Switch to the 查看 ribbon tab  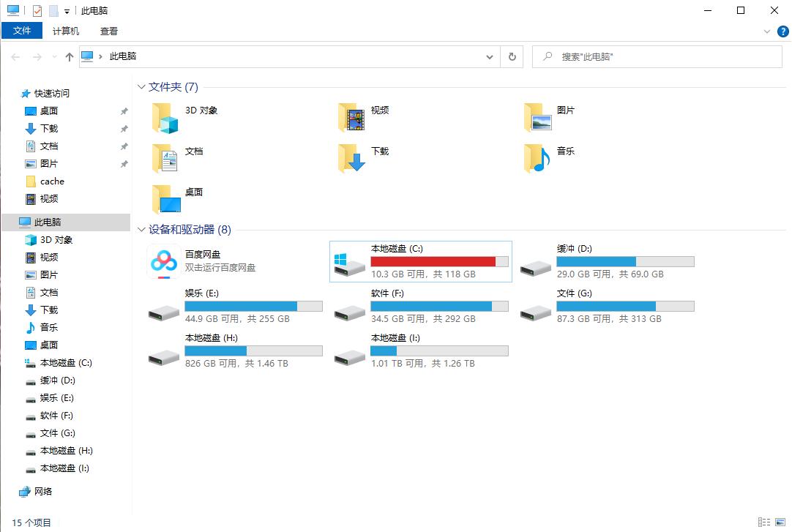pyautogui.click(x=108, y=31)
